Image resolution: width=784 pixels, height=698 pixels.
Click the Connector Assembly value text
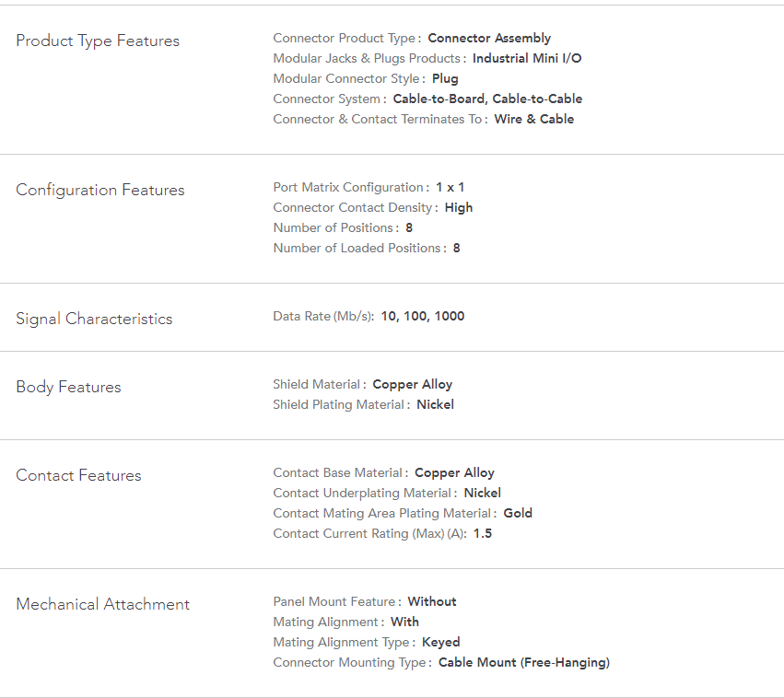pos(489,39)
